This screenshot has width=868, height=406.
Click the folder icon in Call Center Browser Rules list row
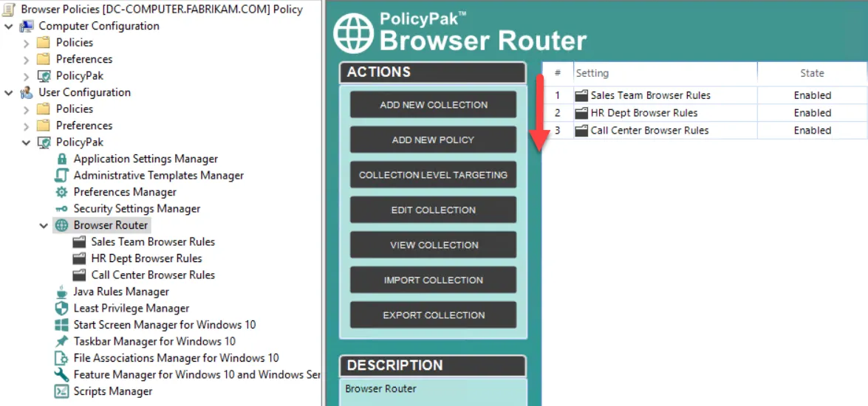coord(581,131)
